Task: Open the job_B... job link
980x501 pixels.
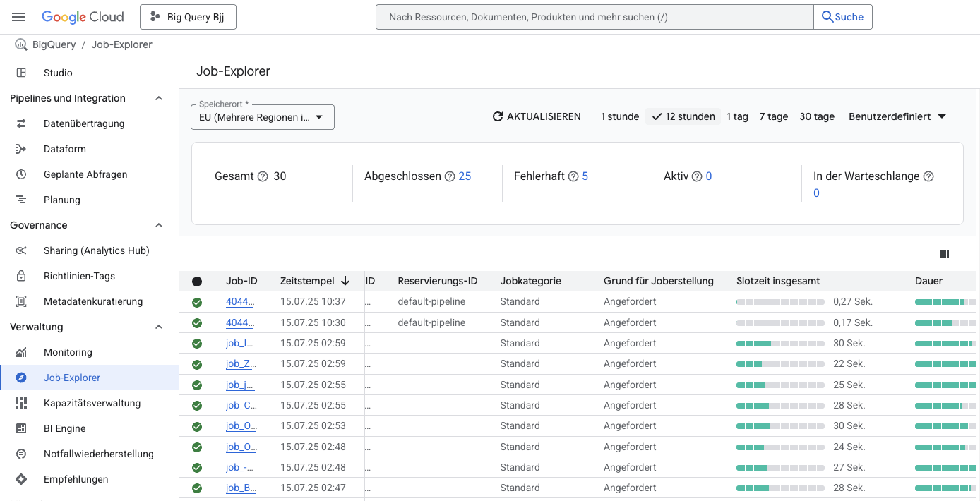Action: [x=241, y=488]
